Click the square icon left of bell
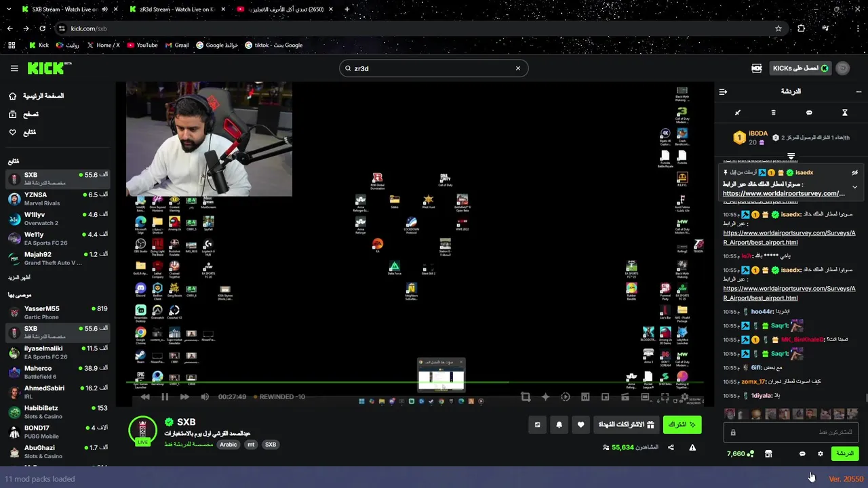Image resolution: width=868 pixels, height=488 pixels. coord(537,425)
